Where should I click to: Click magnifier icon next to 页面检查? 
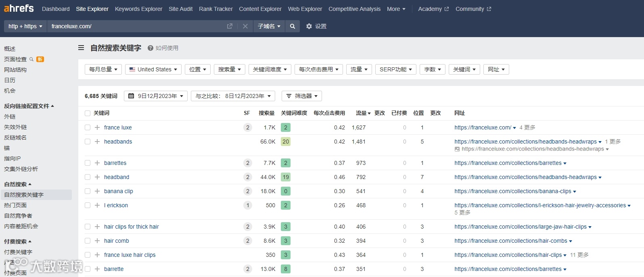pos(31,59)
